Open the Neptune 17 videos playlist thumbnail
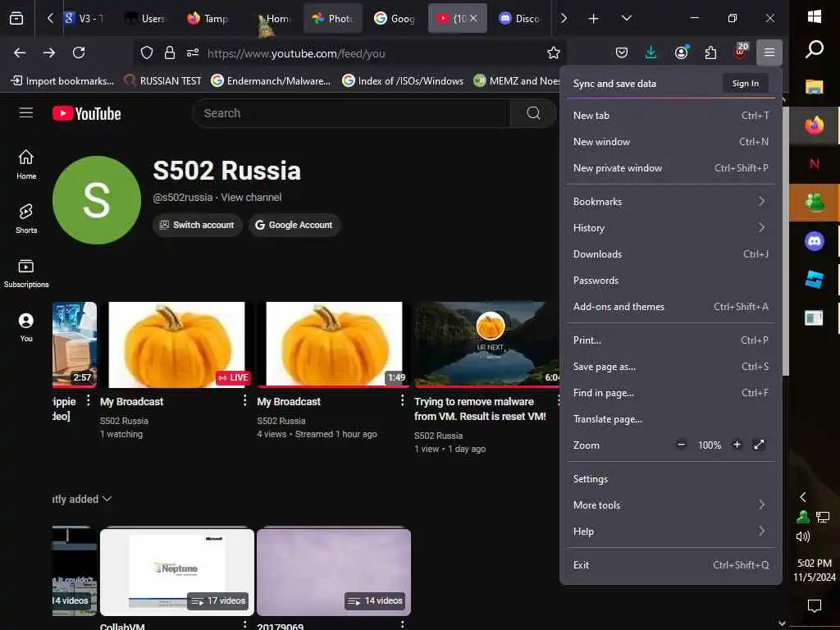This screenshot has height=630, width=840. click(x=177, y=572)
